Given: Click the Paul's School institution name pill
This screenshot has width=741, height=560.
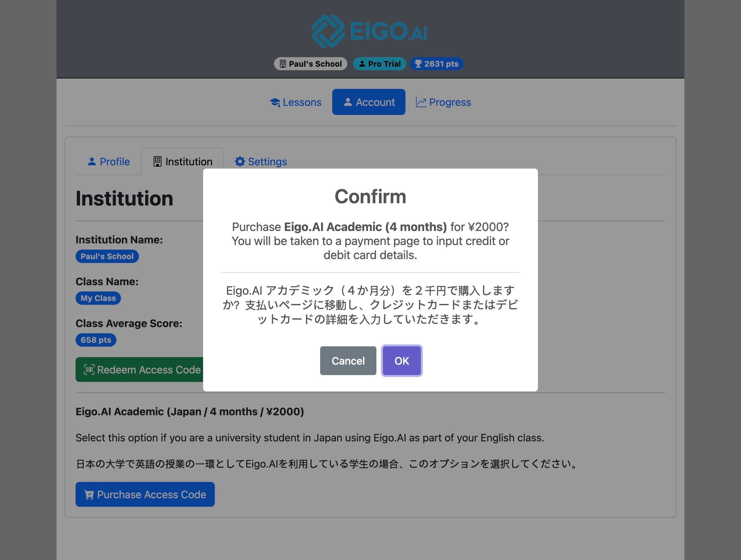Looking at the screenshot, I should tap(107, 256).
